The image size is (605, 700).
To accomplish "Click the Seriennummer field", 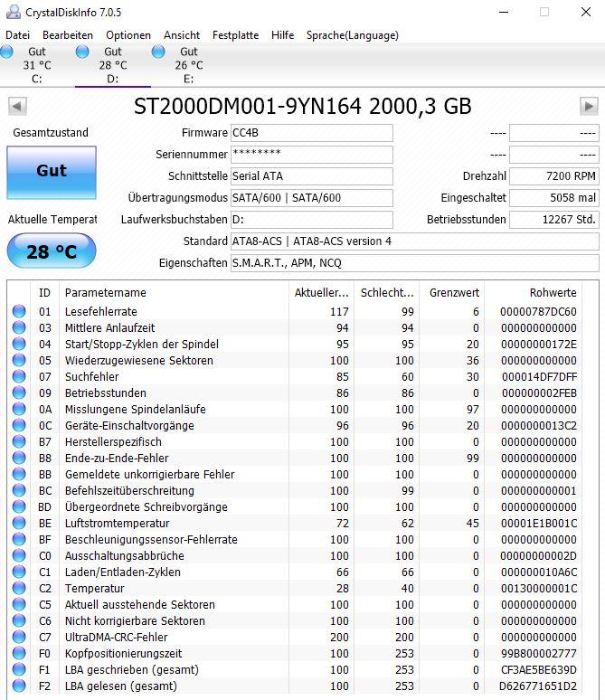I will click(312, 155).
